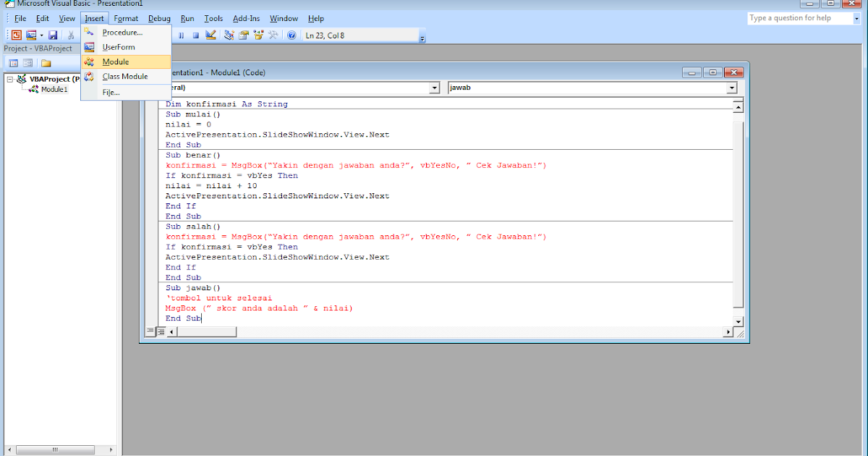
Task: Open the Edit menu
Action: [43, 18]
